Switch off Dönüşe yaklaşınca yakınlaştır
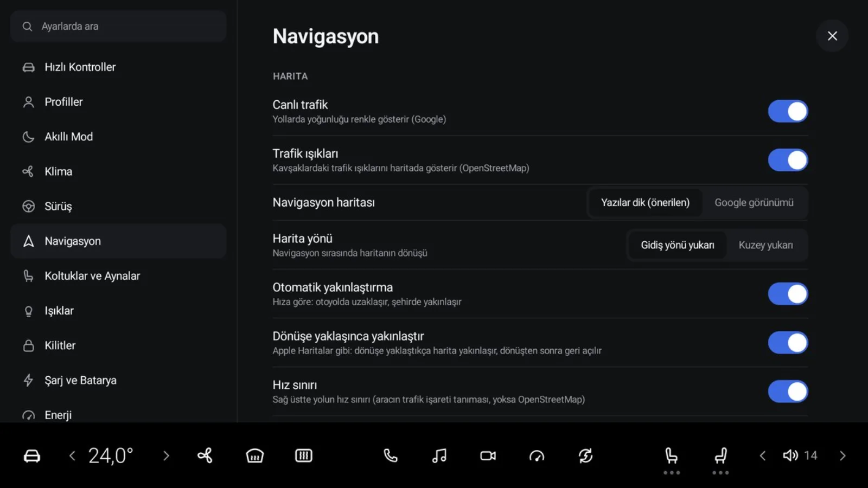 tap(788, 343)
